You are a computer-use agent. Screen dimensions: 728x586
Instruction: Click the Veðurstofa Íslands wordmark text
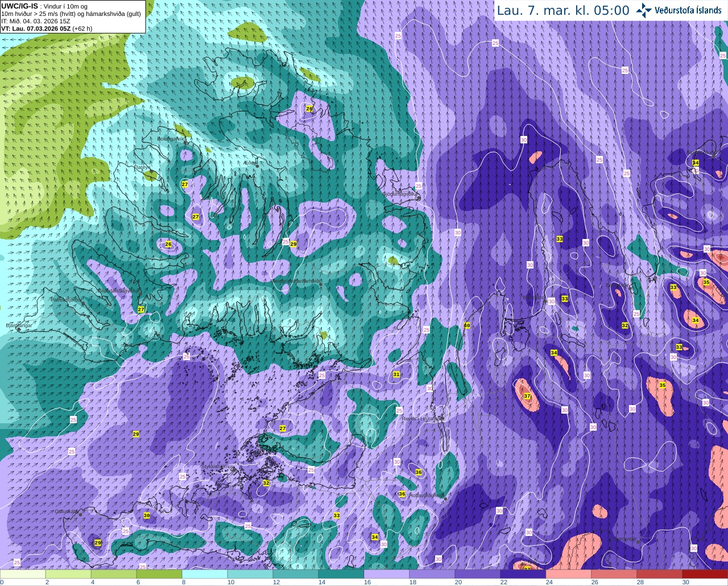(x=688, y=10)
